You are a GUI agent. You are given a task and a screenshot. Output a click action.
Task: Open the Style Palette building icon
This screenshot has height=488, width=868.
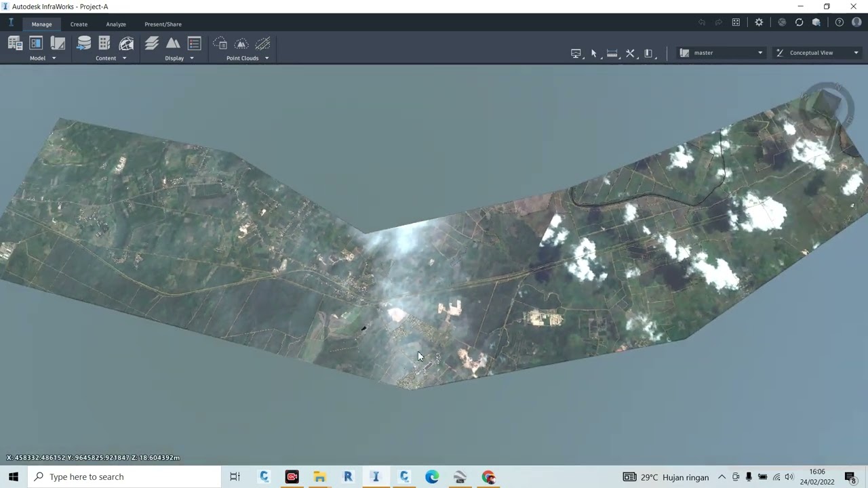click(x=104, y=44)
